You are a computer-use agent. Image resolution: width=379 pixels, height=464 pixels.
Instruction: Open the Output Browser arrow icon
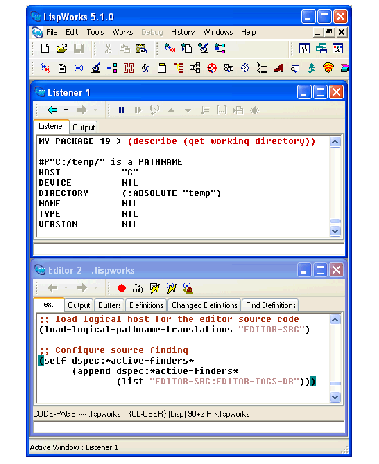click(79, 68)
